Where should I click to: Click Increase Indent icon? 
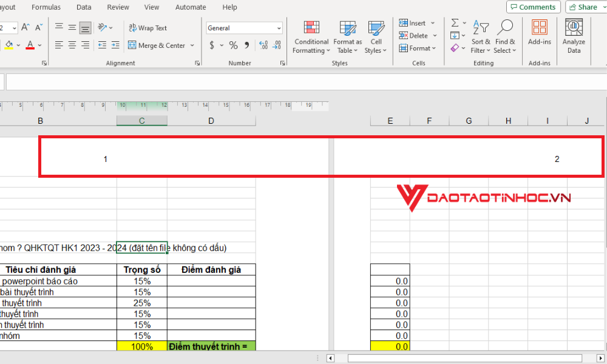pos(115,45)
